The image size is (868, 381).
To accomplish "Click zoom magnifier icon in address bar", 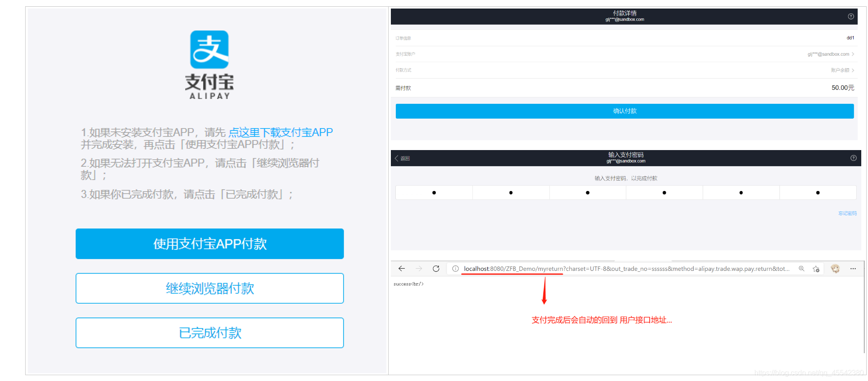I will pos(802,269).
